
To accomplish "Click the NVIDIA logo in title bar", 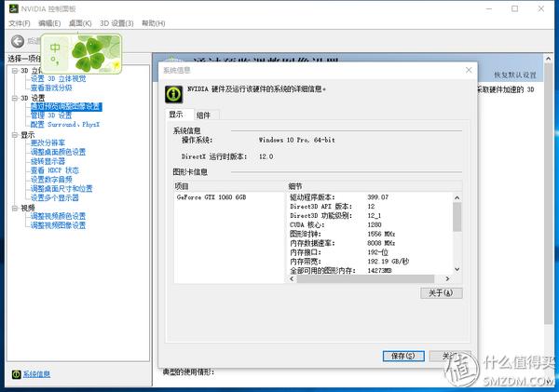I will [14, 8].
